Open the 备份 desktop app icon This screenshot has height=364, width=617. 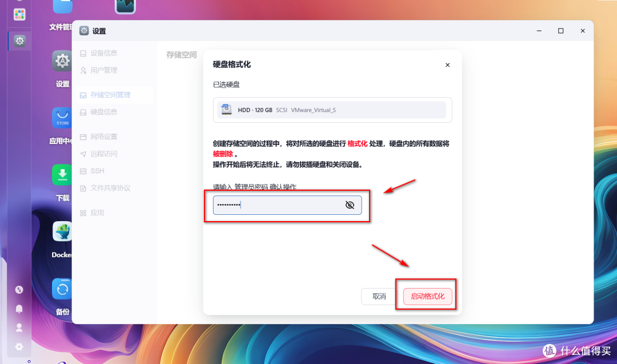coord(62,289)
